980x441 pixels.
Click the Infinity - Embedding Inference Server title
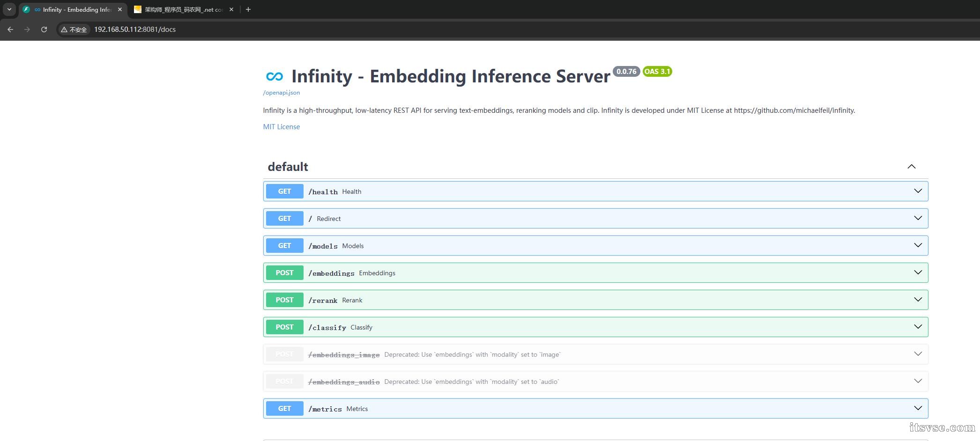451,76
